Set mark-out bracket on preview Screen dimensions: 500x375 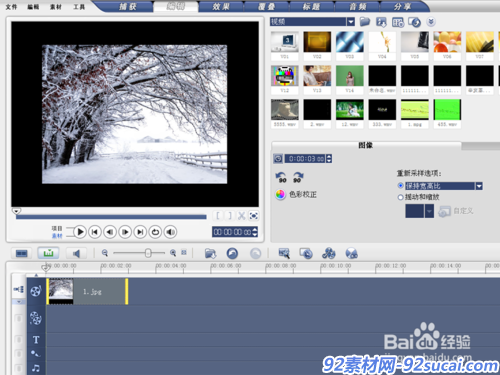point(230,216)
